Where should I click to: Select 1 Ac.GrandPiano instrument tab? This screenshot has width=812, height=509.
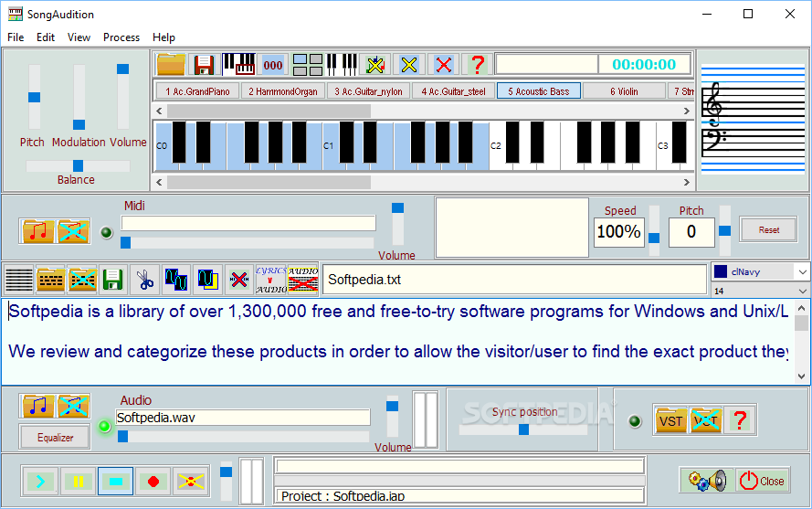197,91
